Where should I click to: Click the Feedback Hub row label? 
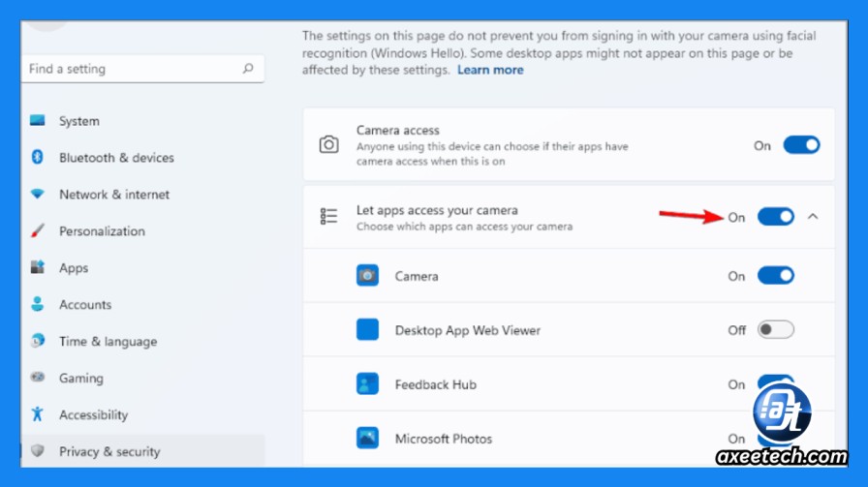tap(435, 384)
